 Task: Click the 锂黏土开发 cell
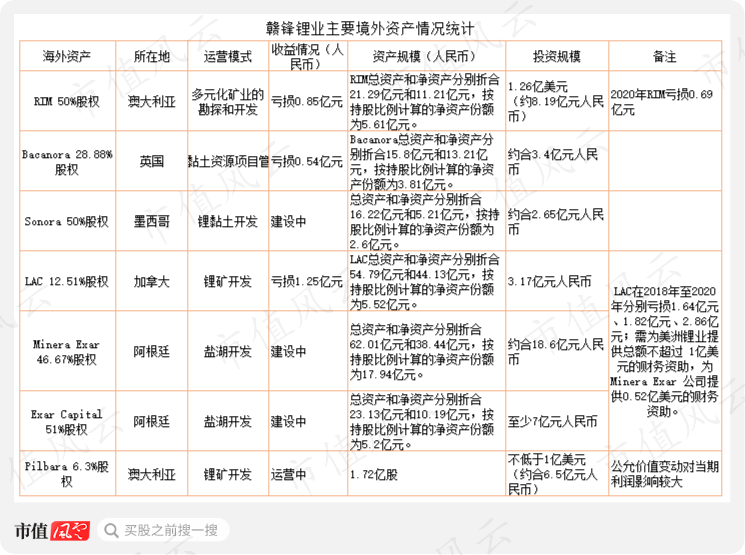click(x=228, y=221)
